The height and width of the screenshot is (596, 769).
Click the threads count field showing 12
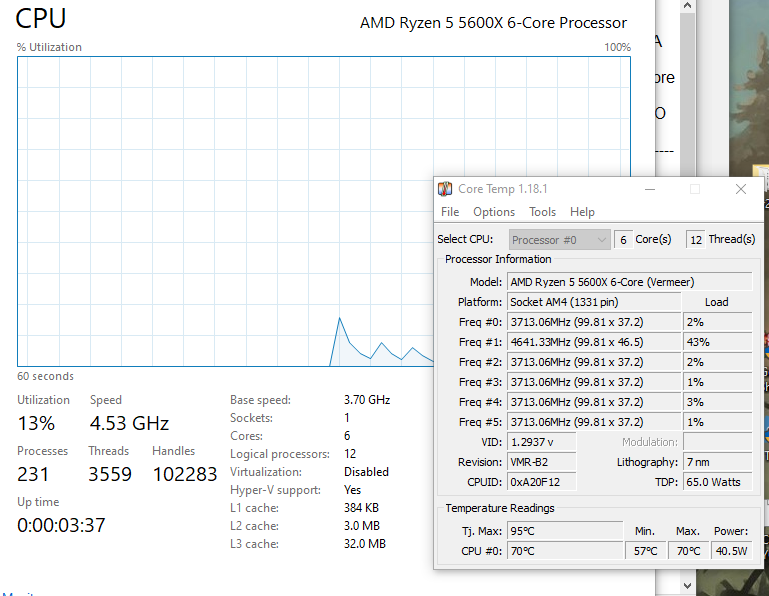click(x=695, y=240)
